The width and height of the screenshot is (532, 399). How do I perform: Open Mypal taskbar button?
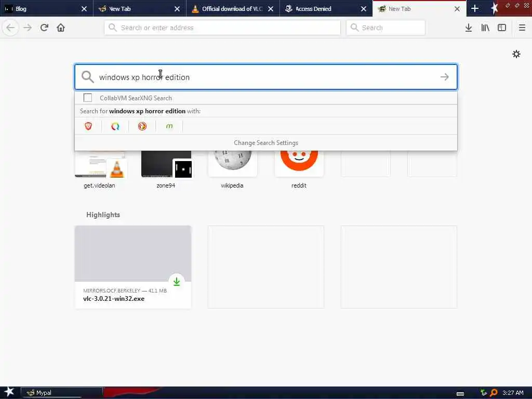pyautogui.click(x=62, y=393)
